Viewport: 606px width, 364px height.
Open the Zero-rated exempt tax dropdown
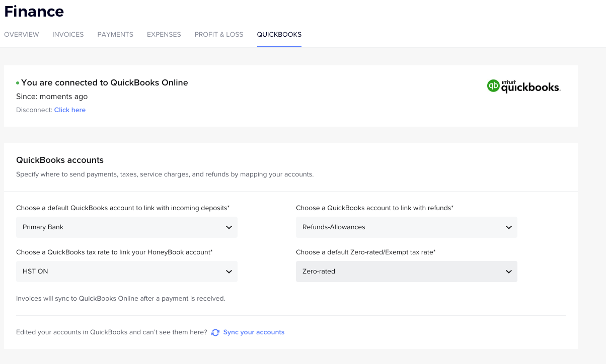pos(407,271)
